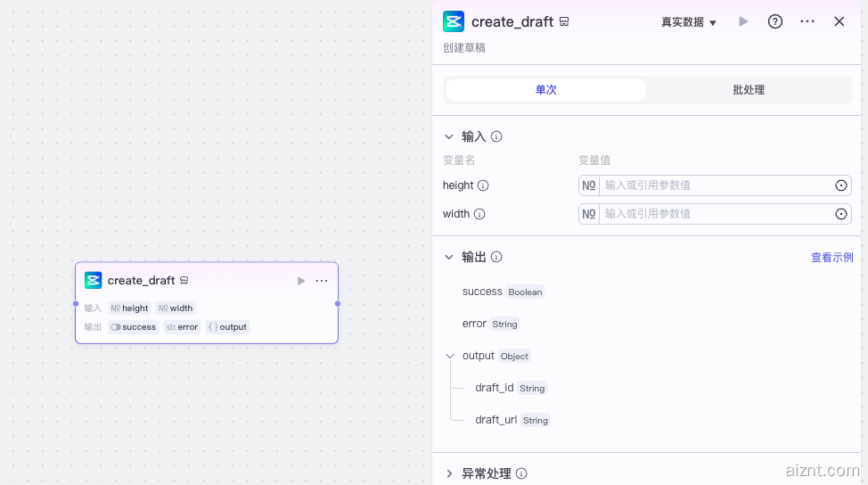Click the plugin badge icon beside panel title
The image size is (868, 485).
[564, 21]
